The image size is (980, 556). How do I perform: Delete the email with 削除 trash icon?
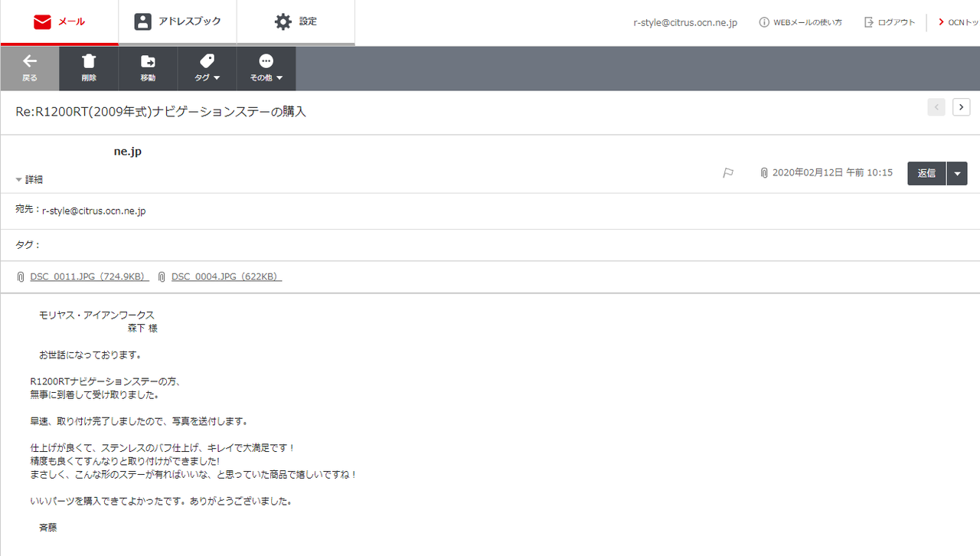tap(89, 68)
